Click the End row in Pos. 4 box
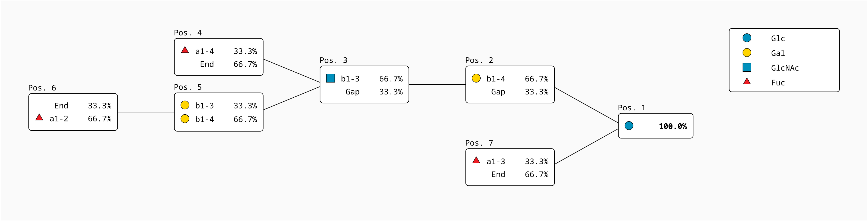The width and height of the screenshot is (868, 221). (219, 64)
